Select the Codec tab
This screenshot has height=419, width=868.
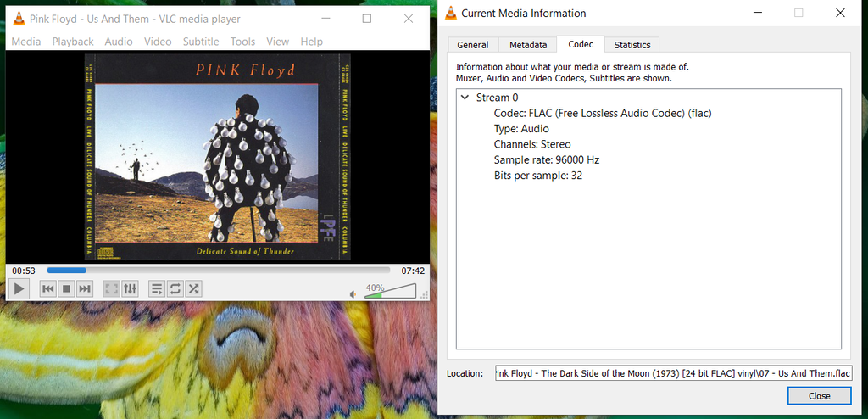[581, 44]
